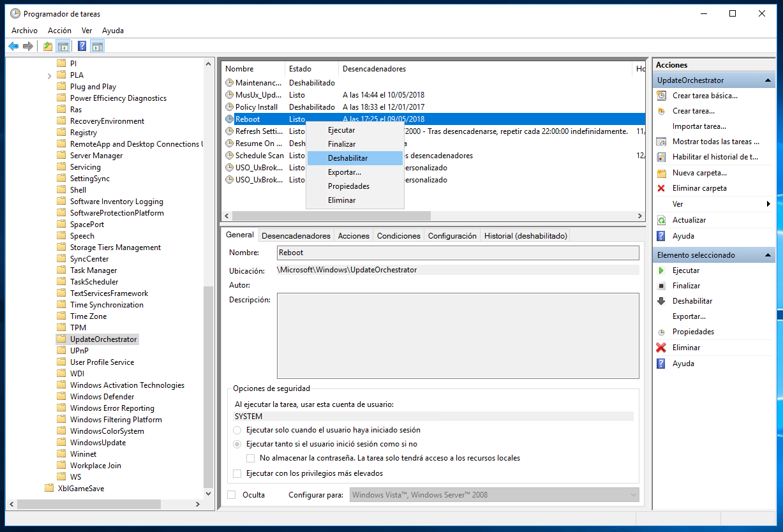Select the WindowsUpdate folder in tree

(x=98, y=443)
